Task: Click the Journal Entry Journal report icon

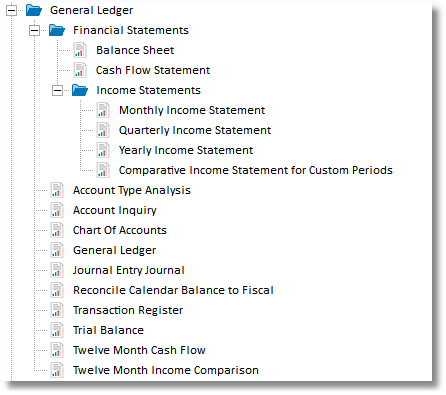Action: (57, 270)
